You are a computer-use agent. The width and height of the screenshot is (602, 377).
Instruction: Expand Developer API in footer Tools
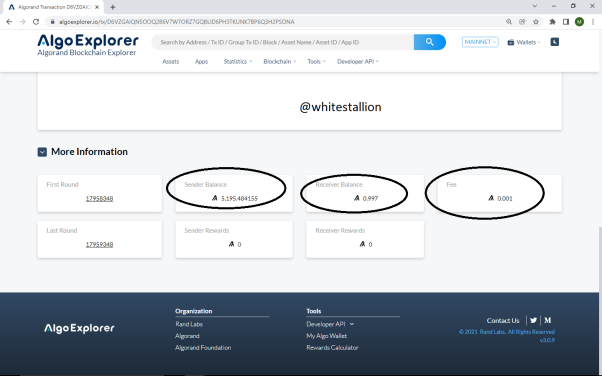(x=330, y=324)
